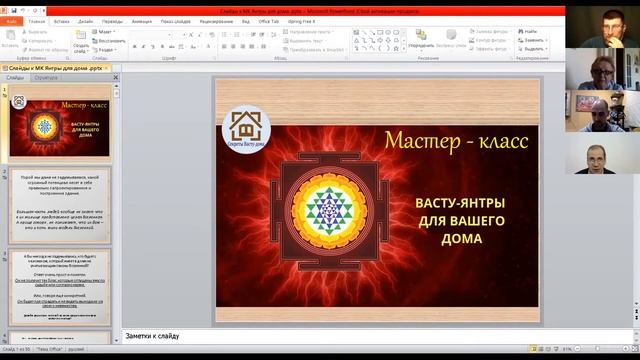The height and width of the screenshot is (360, 640).
Task: Switch to the Дизайн ribbon tab
Action: (86, 21)
